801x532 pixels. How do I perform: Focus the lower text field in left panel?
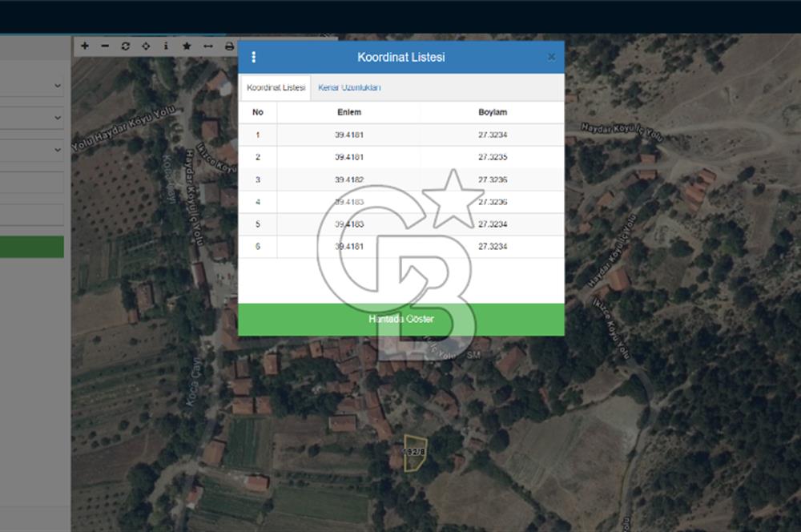32,215
